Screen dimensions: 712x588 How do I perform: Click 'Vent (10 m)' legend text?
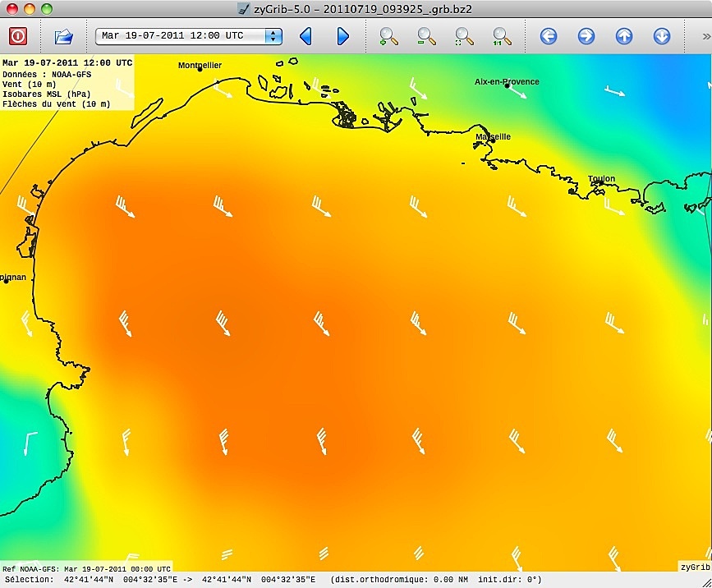pyautogui.click(x=29, y=84)
